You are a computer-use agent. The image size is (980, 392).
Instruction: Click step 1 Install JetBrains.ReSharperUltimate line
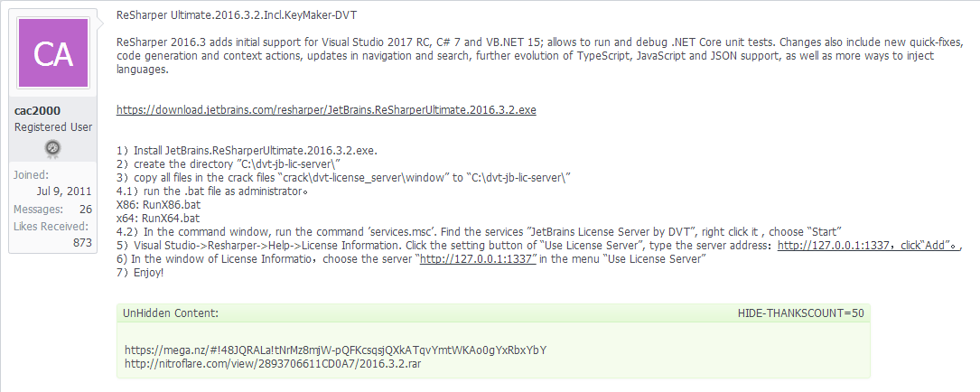(247, 151)
